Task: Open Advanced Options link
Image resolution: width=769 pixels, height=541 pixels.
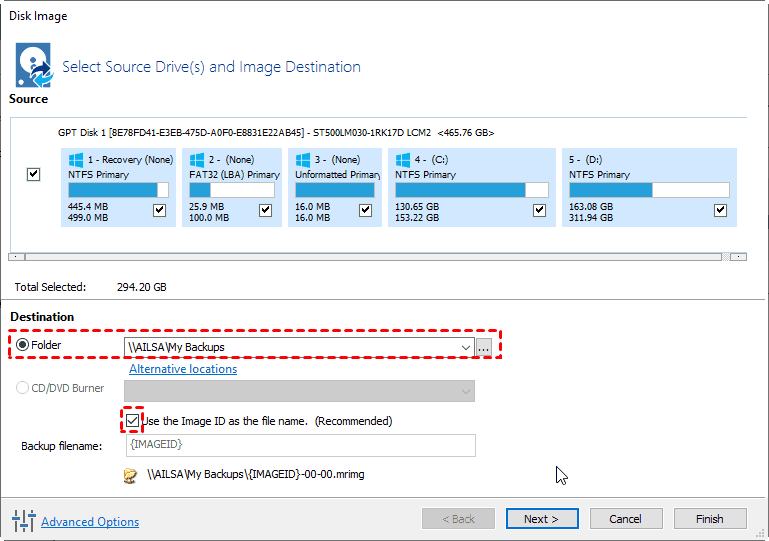Action: tap(90, 521)
